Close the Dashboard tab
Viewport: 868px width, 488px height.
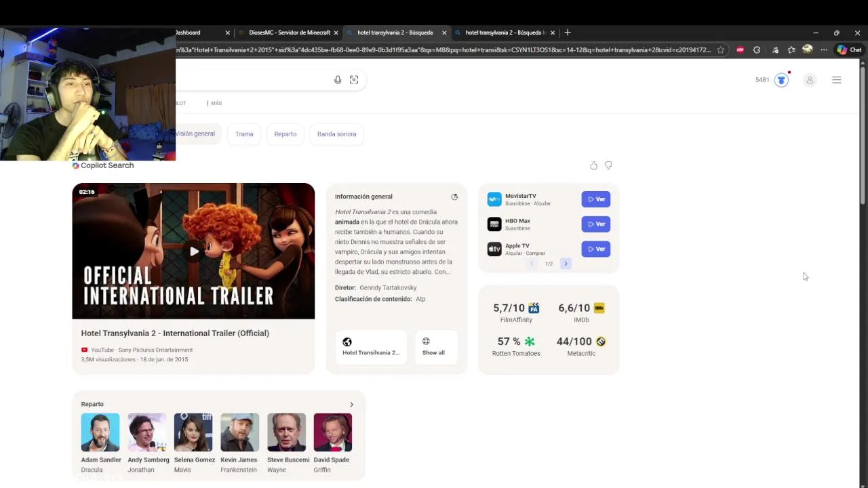(x=228, y=33)
